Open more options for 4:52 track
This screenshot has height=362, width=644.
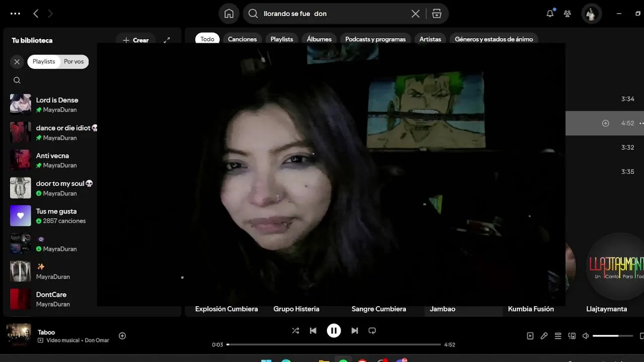pyautogui.click(x=641, y=123)
